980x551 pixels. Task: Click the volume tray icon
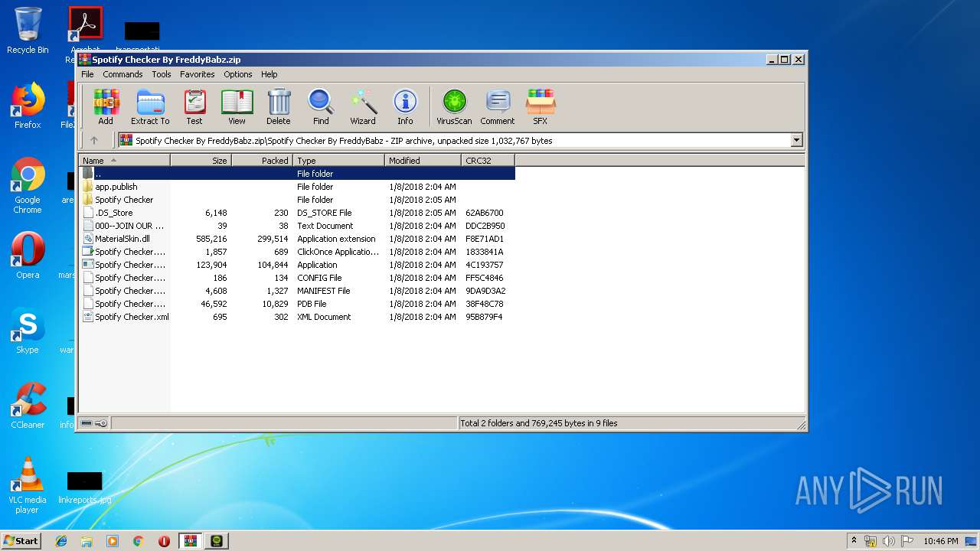tap(888, 541)
